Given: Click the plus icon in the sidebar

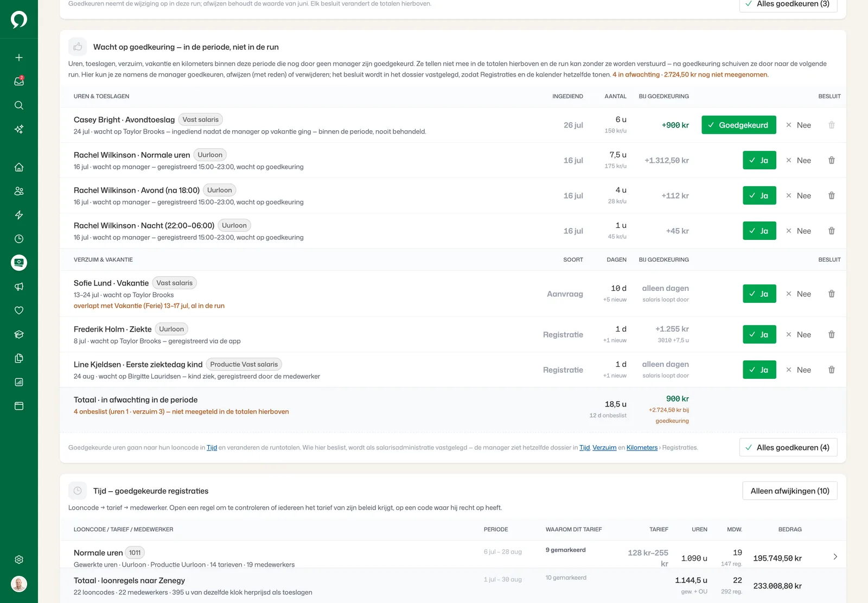Looking at the screenshot, I should click(19, 58).
